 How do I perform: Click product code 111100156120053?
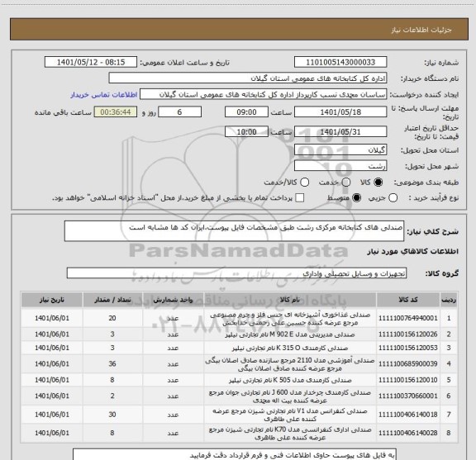[408, 348]
